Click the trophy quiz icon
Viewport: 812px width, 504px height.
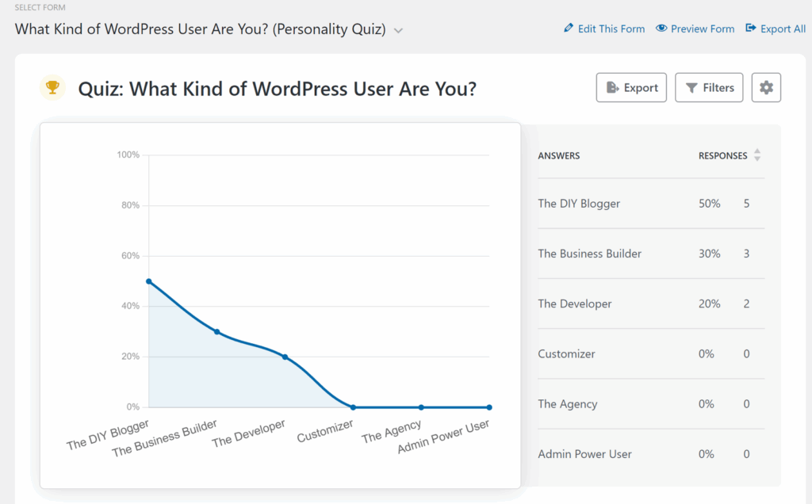(x=52, y=88)
